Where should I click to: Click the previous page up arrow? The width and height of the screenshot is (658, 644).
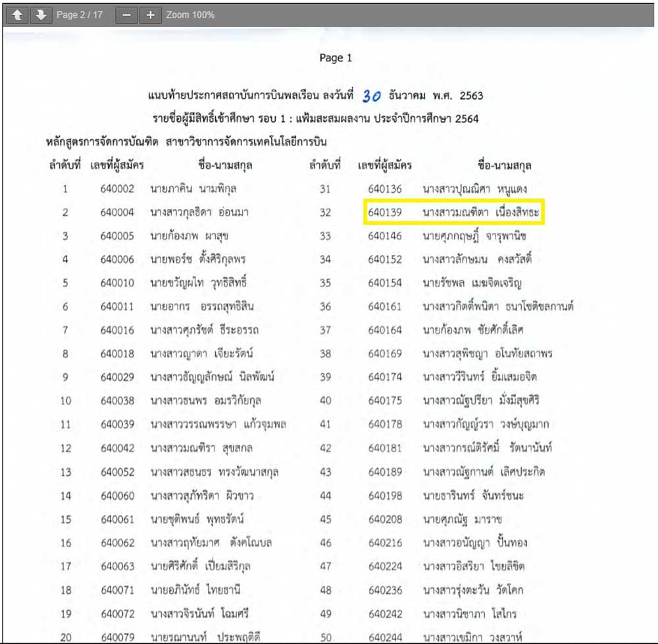[x=17, y=14]
